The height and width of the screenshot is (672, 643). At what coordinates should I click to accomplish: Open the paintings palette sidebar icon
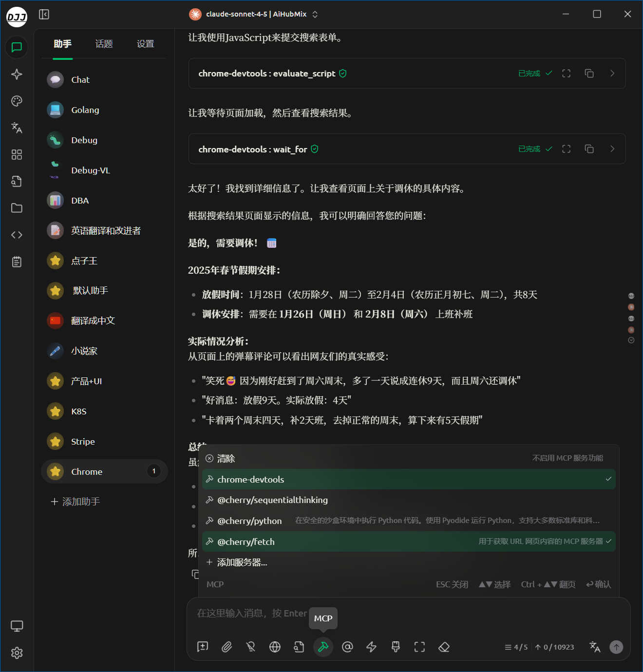coord(17,101)
